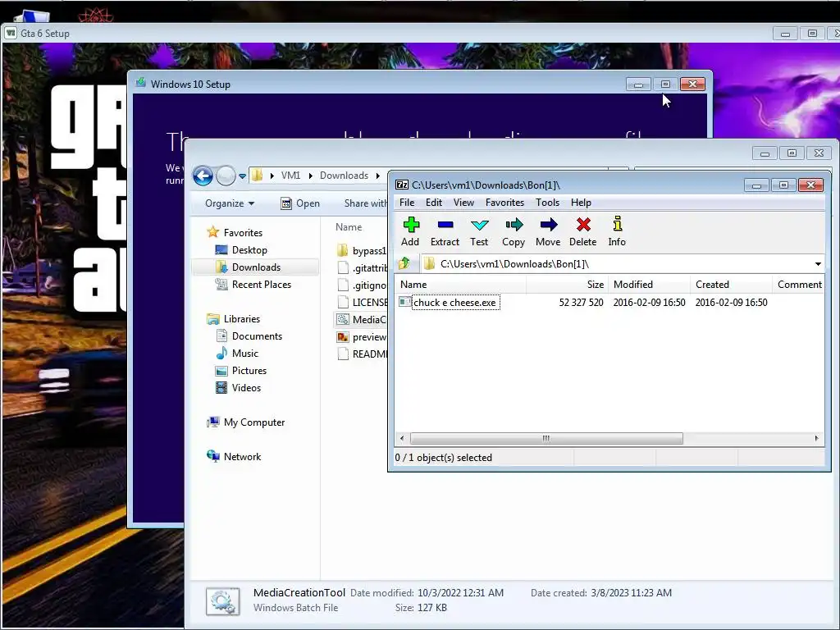Open the Help menu in 7-Zip
The height and width of the screenshot is (630, 840).
click(x=581, y=203)
